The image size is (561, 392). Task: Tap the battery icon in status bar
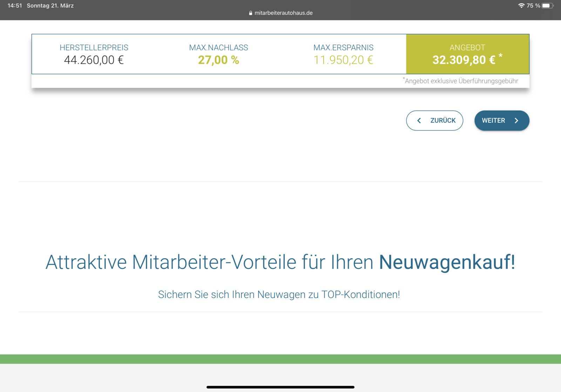point(548,6)
